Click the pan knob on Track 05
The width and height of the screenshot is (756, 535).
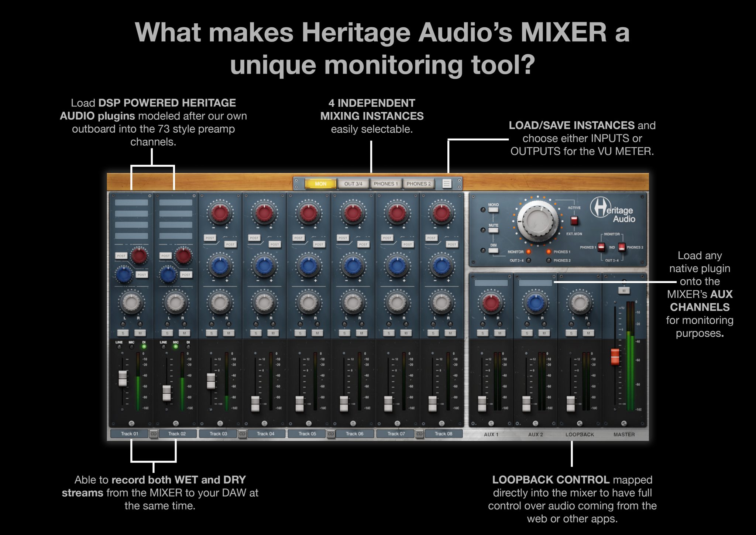[308, 302]
